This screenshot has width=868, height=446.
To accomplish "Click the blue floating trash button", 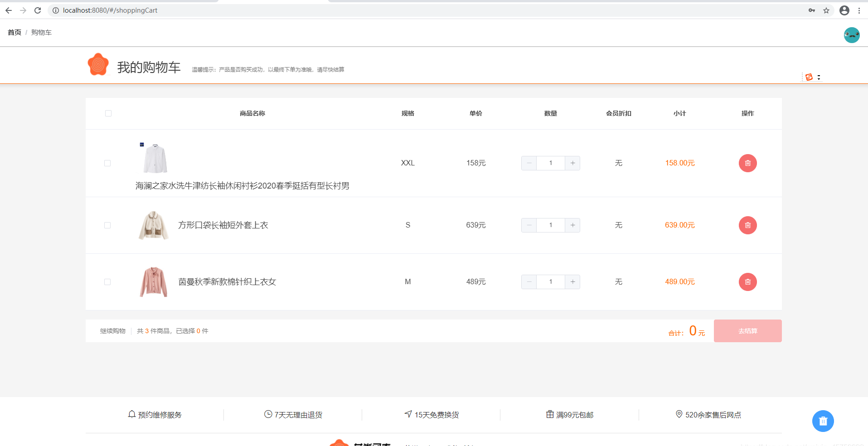I will pyautogui.click(x=823, y=421).
